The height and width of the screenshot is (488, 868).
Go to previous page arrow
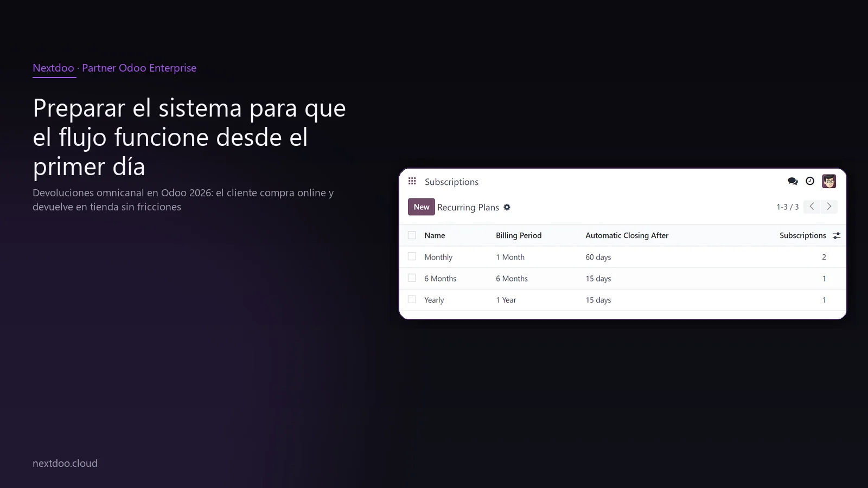[x=812, y=207]
